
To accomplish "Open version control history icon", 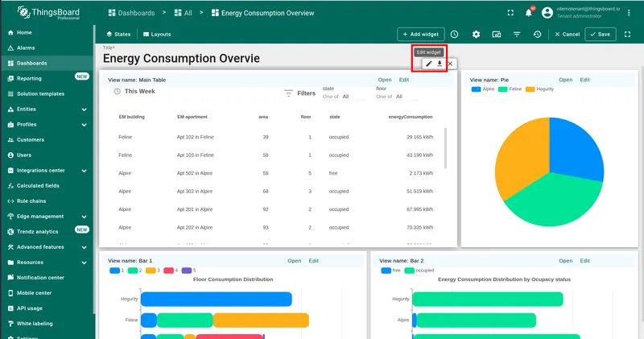I will 537,35.
